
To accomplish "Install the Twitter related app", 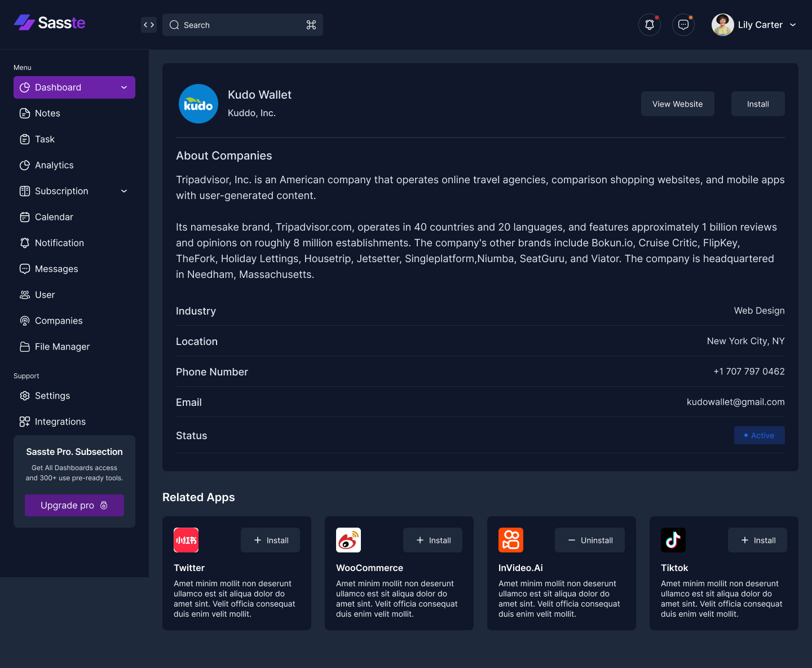I will point(271,540).
